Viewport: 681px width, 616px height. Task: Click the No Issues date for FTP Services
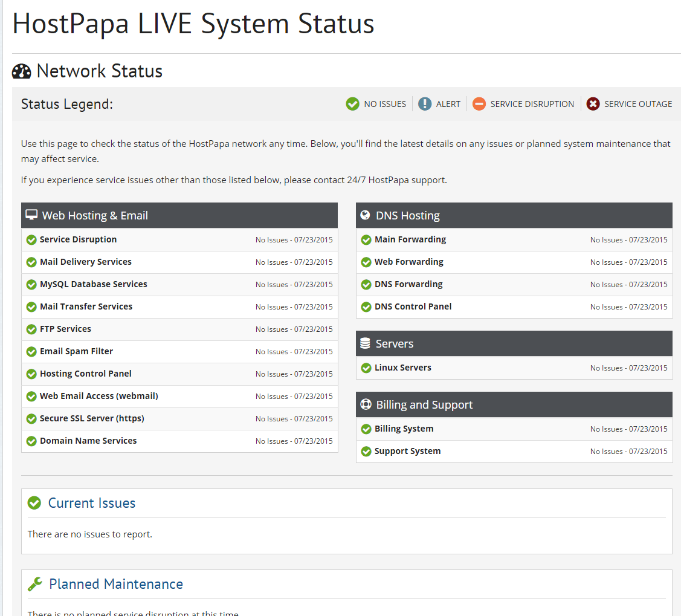[x=294, y=329]
